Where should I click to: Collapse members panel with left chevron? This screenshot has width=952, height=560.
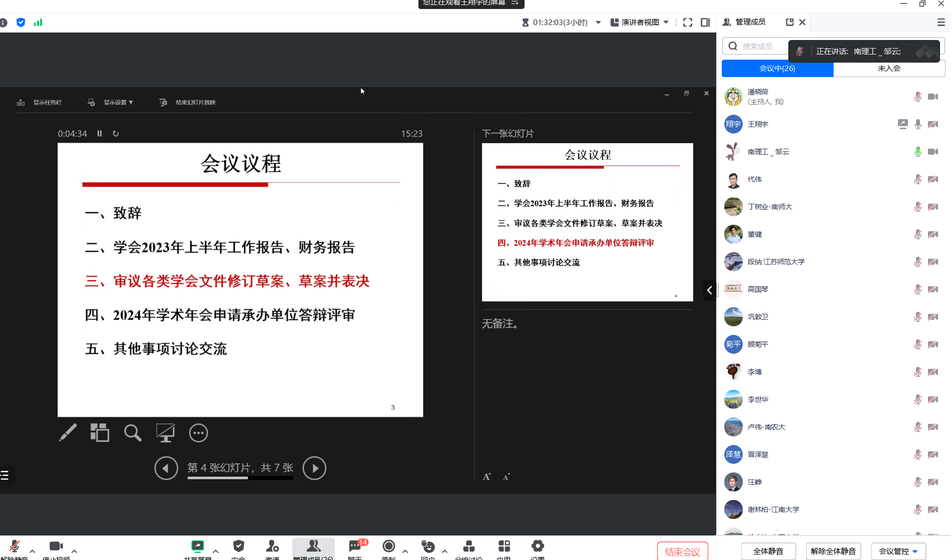(x=710, y=290)
